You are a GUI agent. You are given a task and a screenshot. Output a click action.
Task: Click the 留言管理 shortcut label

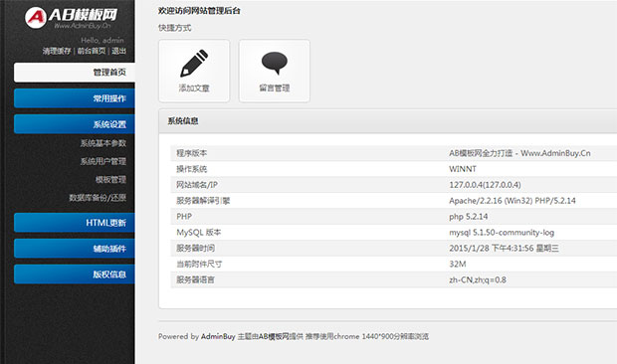(275, 89)
